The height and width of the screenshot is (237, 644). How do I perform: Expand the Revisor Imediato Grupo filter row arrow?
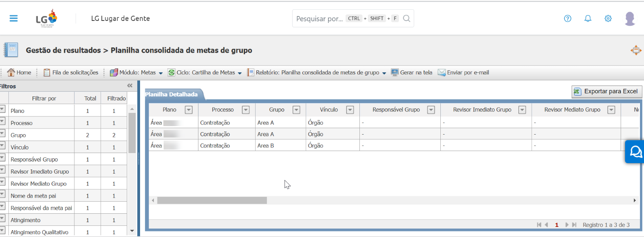(x=2, y=170)
